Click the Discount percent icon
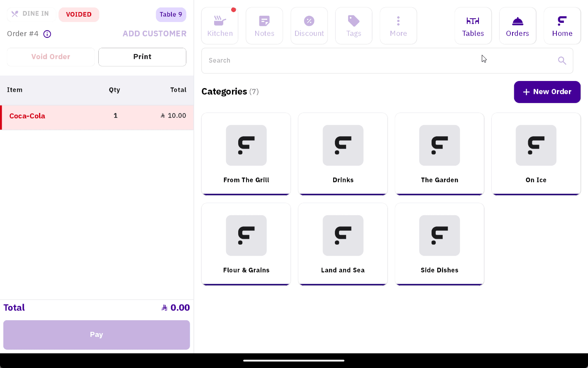 click(309, 21)
